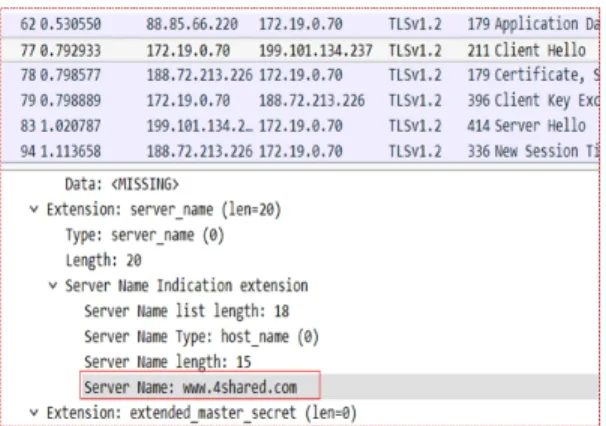Click the Server Name www.4shared.com field
Screen dimensions: 606x426
(200, 385)
